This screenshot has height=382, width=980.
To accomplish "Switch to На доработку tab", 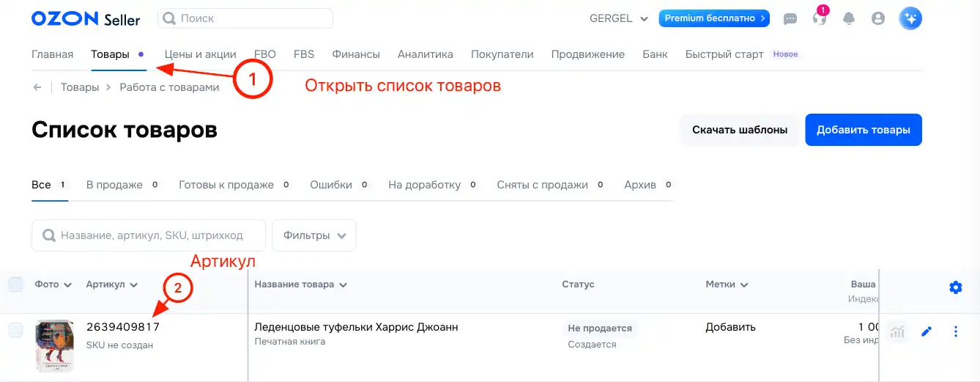I will tap(434, 185).
